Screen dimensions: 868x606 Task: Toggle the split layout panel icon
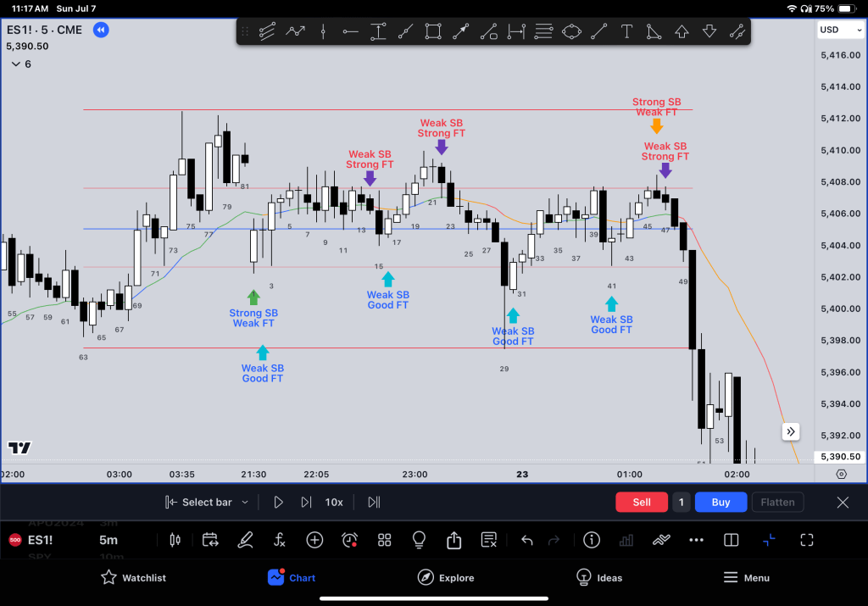tap(732, 540)
